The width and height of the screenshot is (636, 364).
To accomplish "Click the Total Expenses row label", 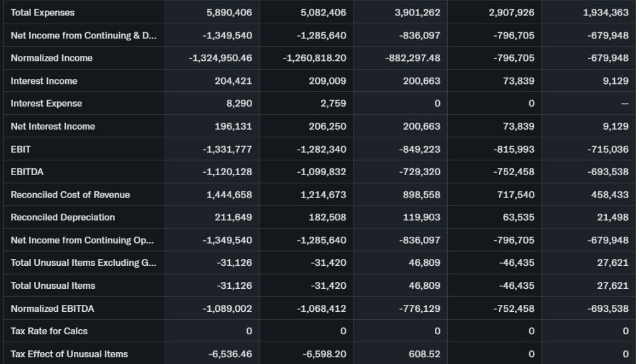I will (42, 12).
